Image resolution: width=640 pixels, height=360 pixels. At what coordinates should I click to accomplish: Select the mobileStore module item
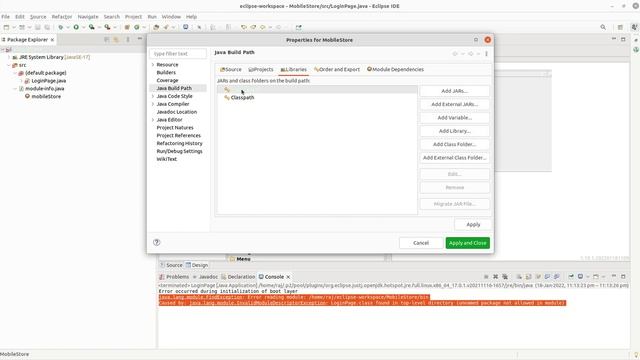tap(46, 96)
